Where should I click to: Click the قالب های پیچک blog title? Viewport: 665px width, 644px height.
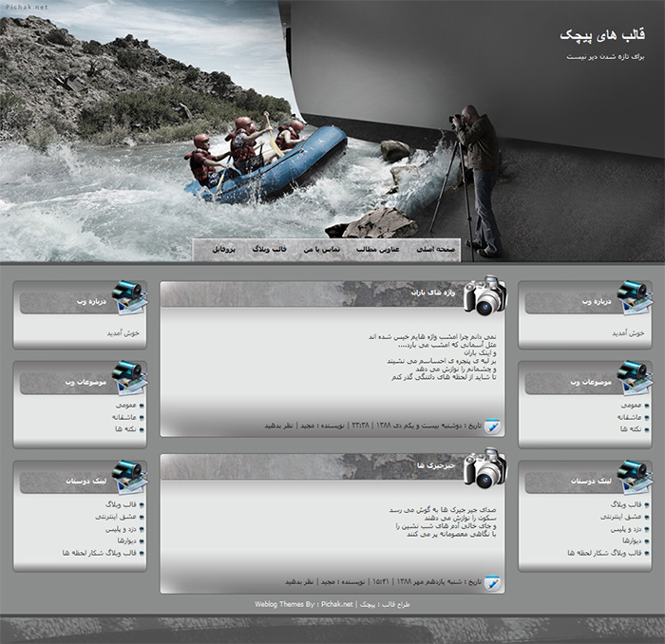(x=602, y=35)
